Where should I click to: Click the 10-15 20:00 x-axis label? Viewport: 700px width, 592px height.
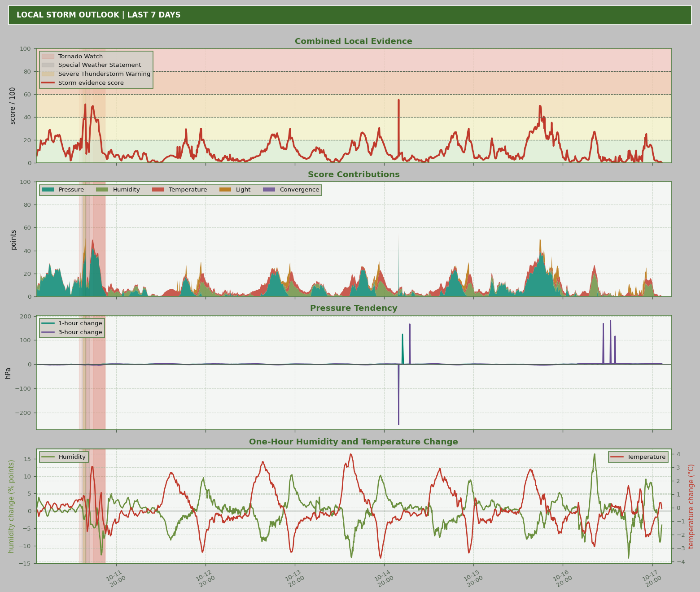(473, 578)
